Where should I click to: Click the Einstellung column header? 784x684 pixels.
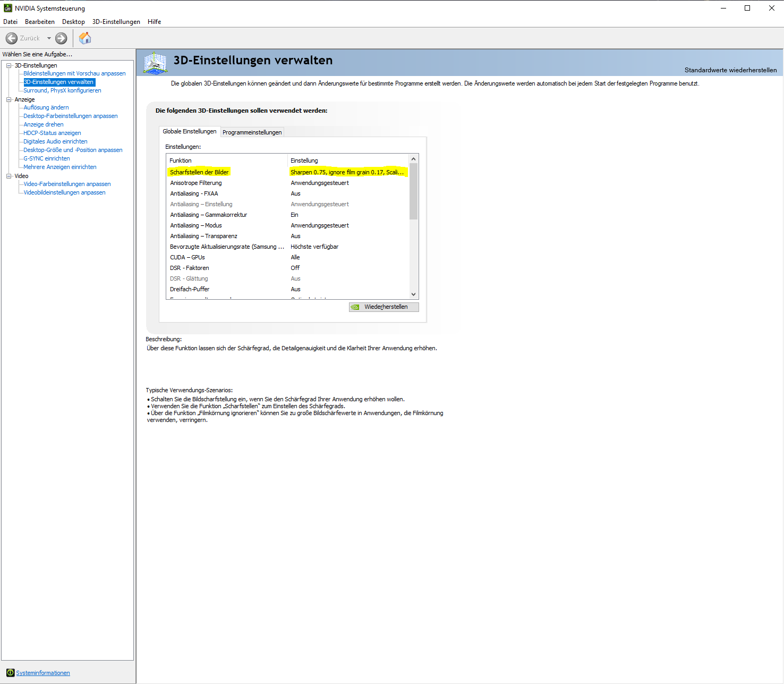point(348,161)
